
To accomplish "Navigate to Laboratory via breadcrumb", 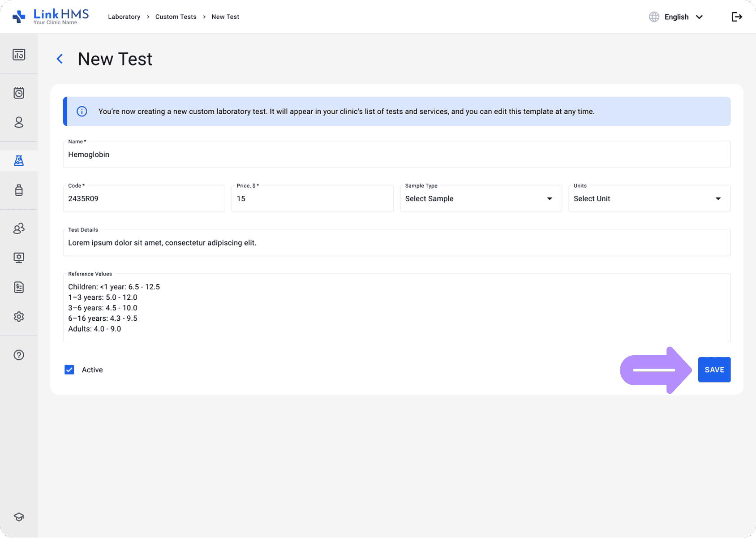I will [124, 17].
